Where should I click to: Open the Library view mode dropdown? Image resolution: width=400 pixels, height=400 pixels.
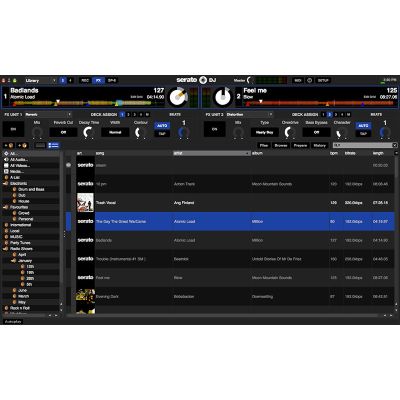click(x=40, y=80)
